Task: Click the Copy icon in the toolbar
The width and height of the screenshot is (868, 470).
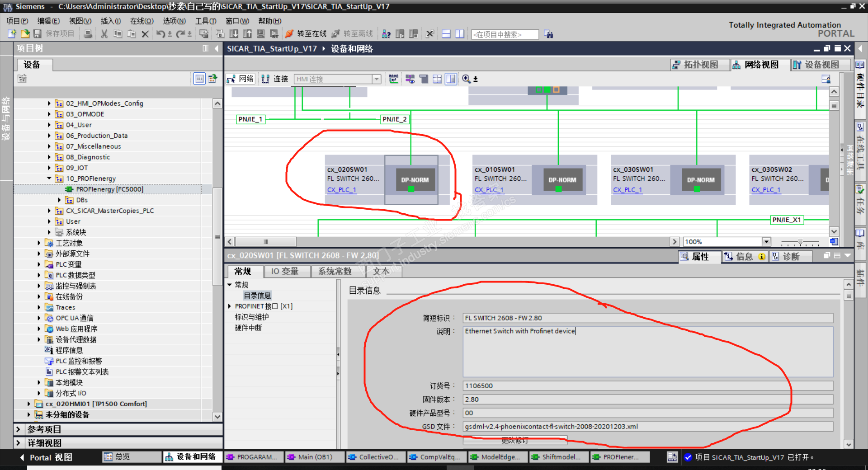Action: [118, 34]
